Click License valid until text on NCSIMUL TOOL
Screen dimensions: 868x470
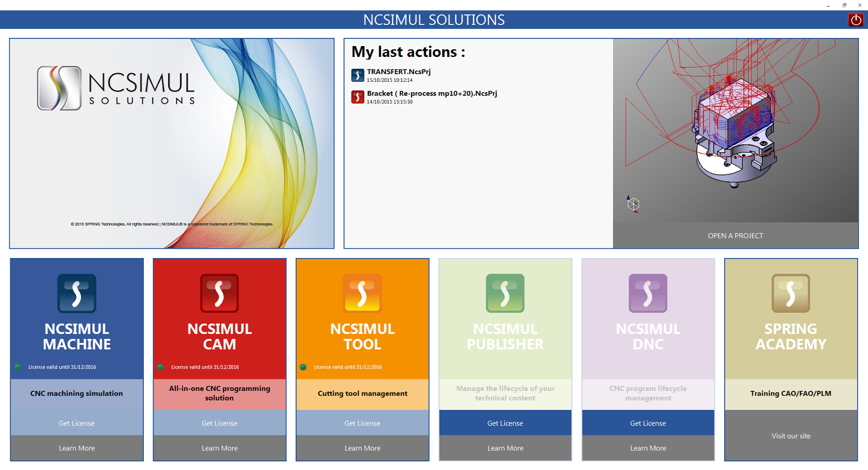[x=348, y=367]
